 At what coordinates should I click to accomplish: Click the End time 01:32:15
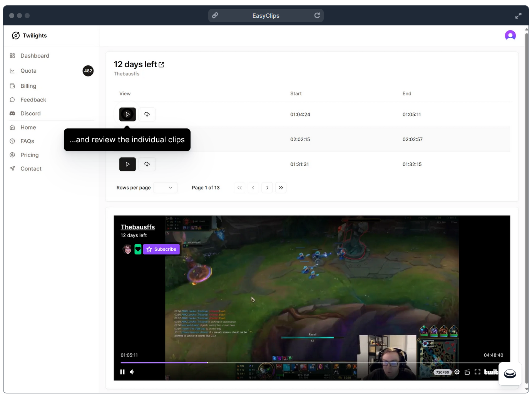pyautogui.click(x=412, y=164)
